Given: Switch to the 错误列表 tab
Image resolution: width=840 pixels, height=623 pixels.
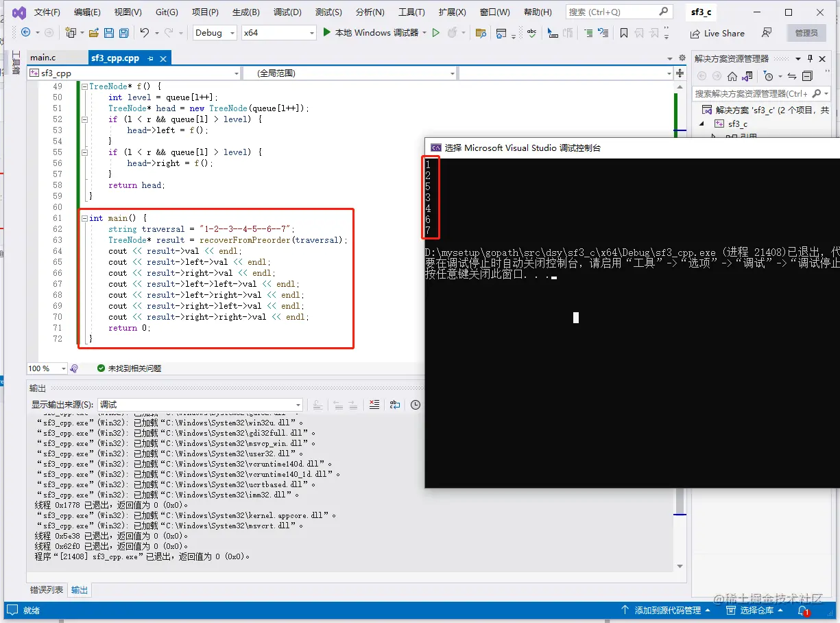Looking at the screenshot, I should click(47, 590).
